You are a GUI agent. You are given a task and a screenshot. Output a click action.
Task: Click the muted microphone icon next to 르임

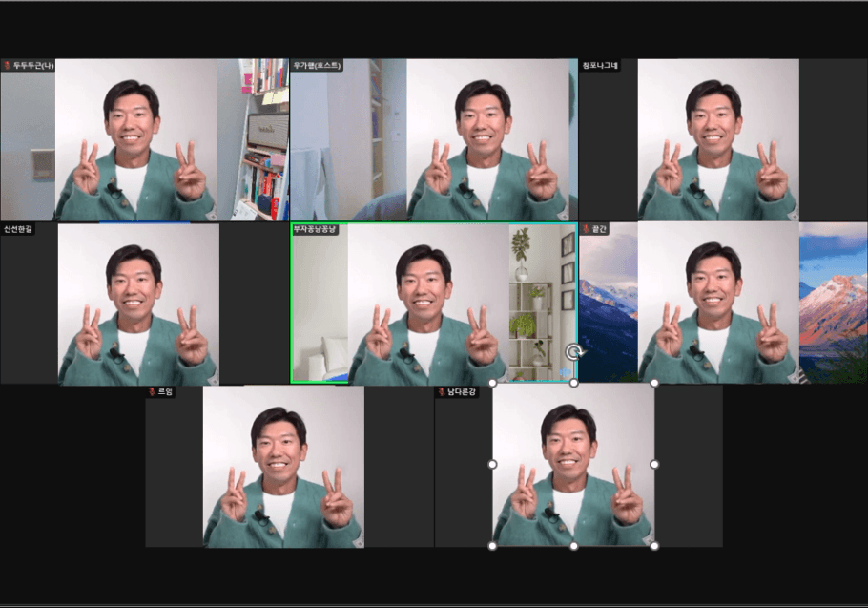(x=152, y=391)
